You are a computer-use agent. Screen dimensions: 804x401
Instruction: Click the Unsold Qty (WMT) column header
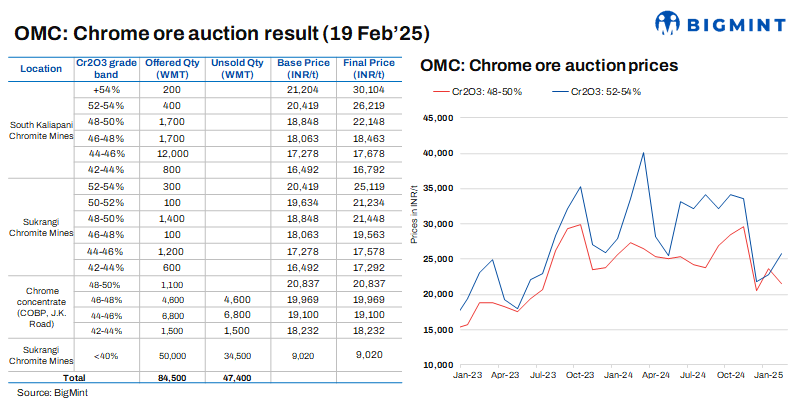click(238, 69)
